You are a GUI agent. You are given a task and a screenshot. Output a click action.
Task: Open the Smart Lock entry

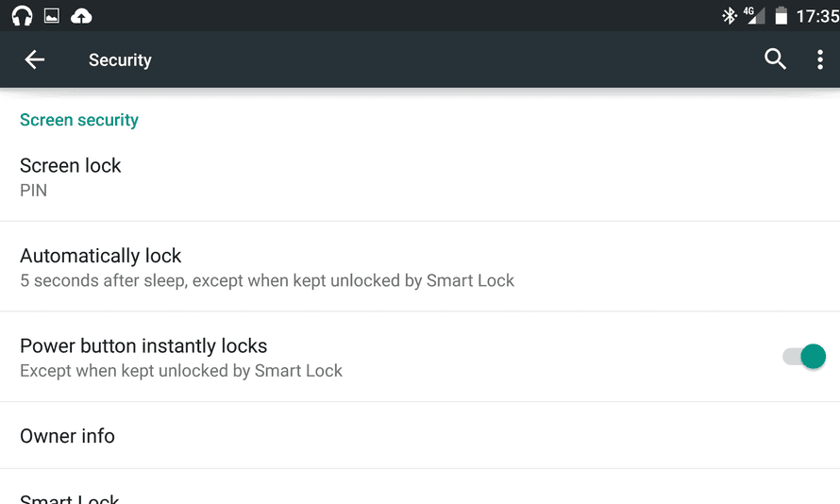[x=70, y=497]
